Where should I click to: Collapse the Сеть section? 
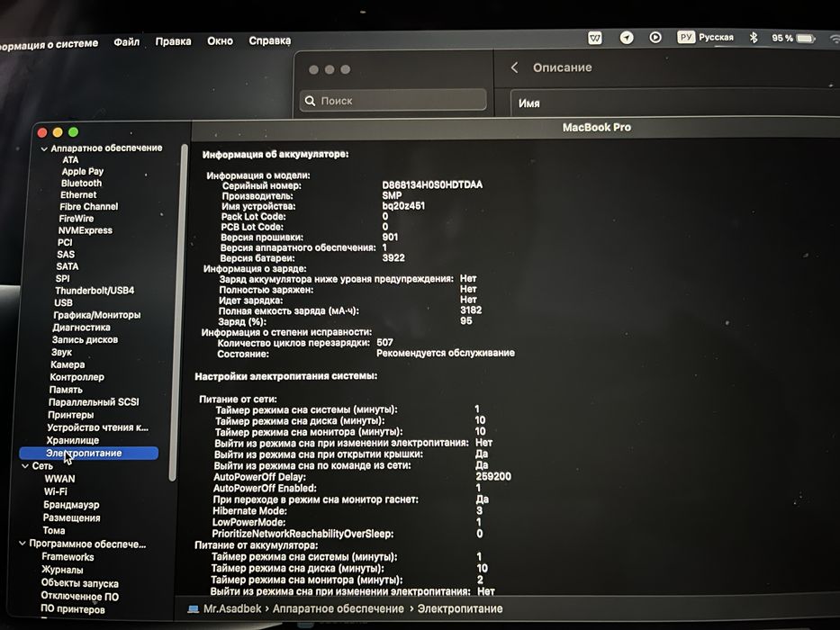click(24, 466)
